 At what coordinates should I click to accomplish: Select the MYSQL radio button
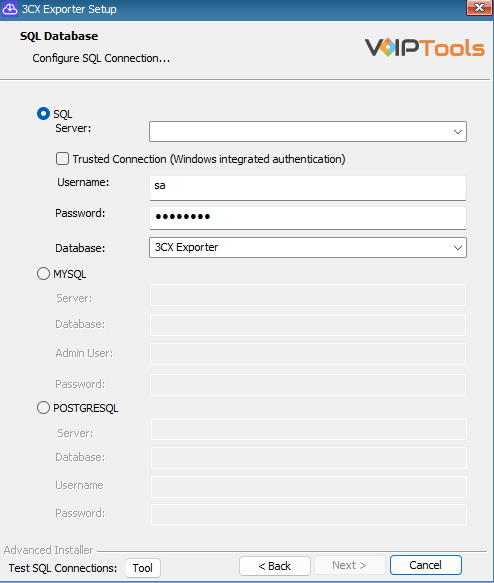[43, 274]
